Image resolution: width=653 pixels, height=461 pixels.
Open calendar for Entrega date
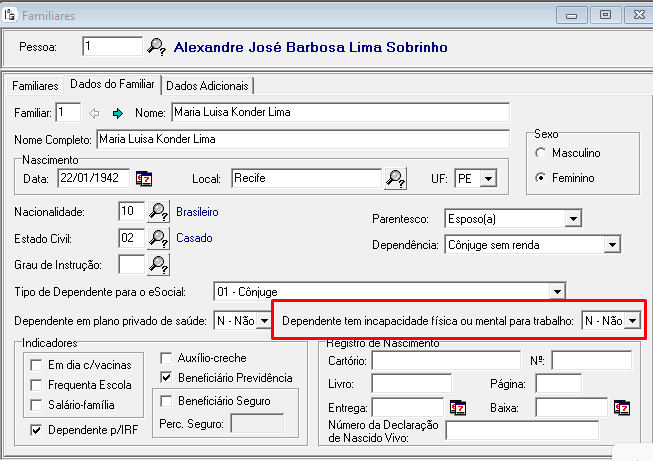(x=458, y=407)
